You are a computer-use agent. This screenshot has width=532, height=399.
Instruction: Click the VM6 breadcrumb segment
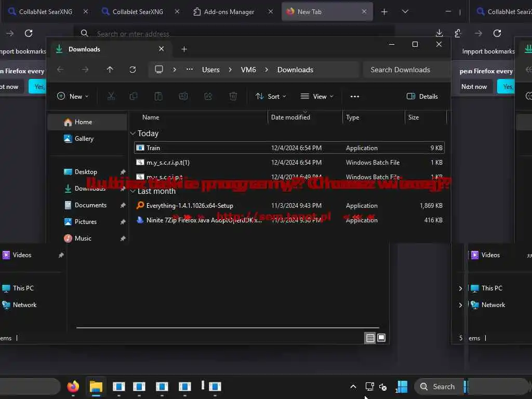[248, 70]
